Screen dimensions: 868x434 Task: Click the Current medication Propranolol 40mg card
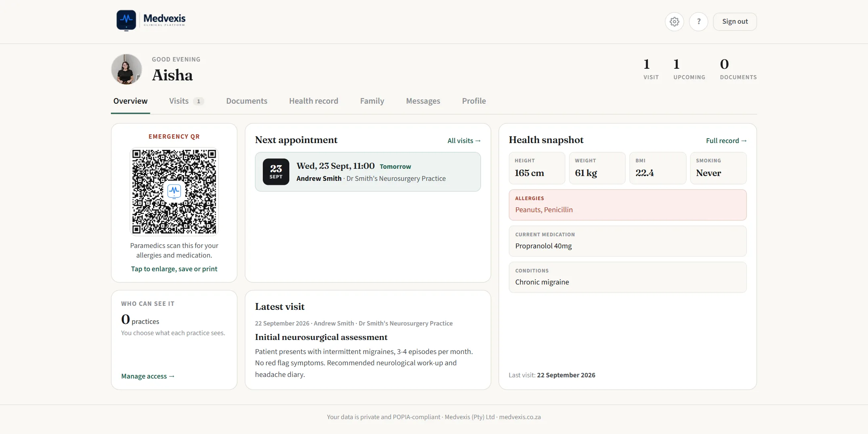(x=628, y=241)
